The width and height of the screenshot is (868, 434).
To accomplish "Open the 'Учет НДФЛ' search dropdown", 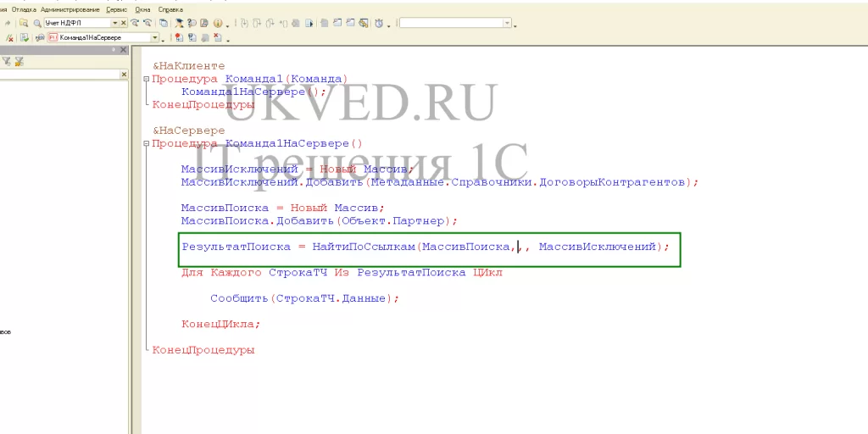I will click(x=114, y=24).
